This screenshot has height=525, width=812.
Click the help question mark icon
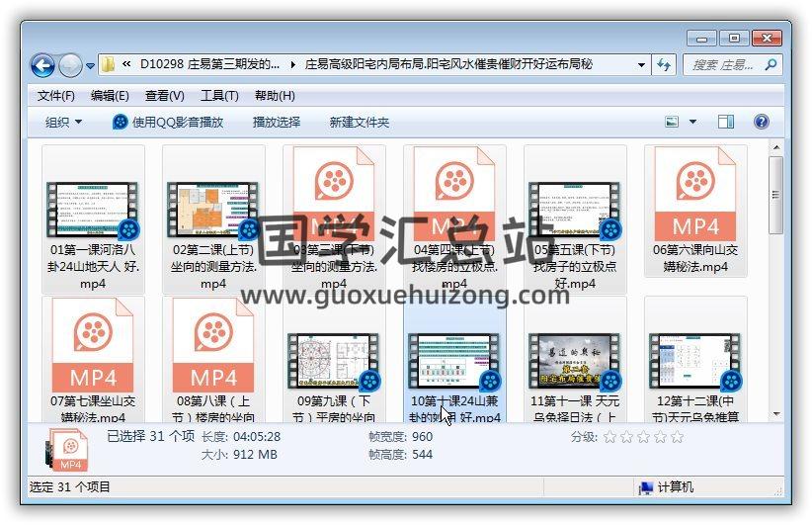762,122
